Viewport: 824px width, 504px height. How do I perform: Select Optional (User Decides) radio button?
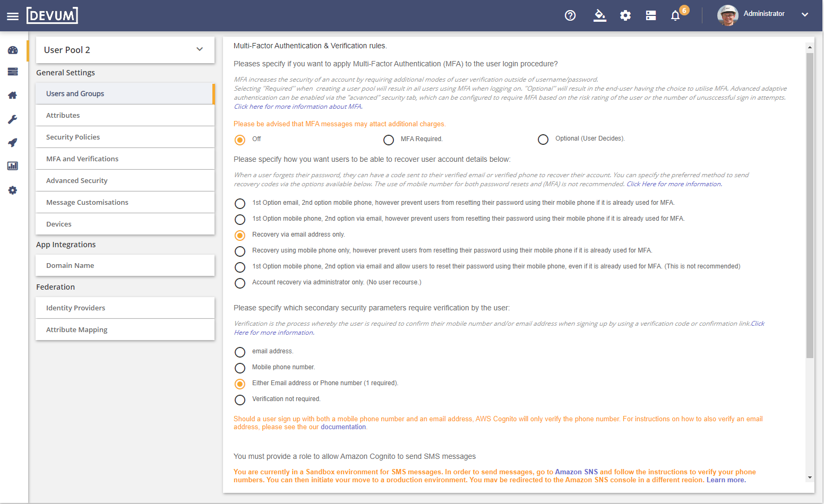[543, 140]
